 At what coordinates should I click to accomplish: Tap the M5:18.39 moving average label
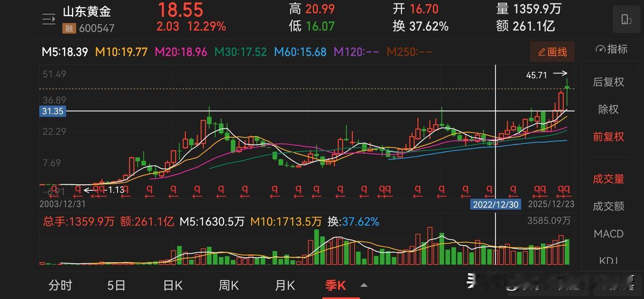coord(65,52)
